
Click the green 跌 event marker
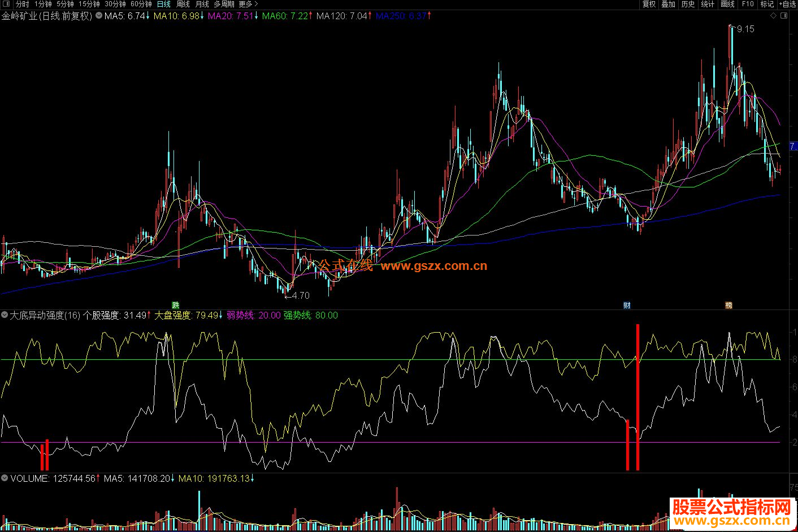[176, 305]
